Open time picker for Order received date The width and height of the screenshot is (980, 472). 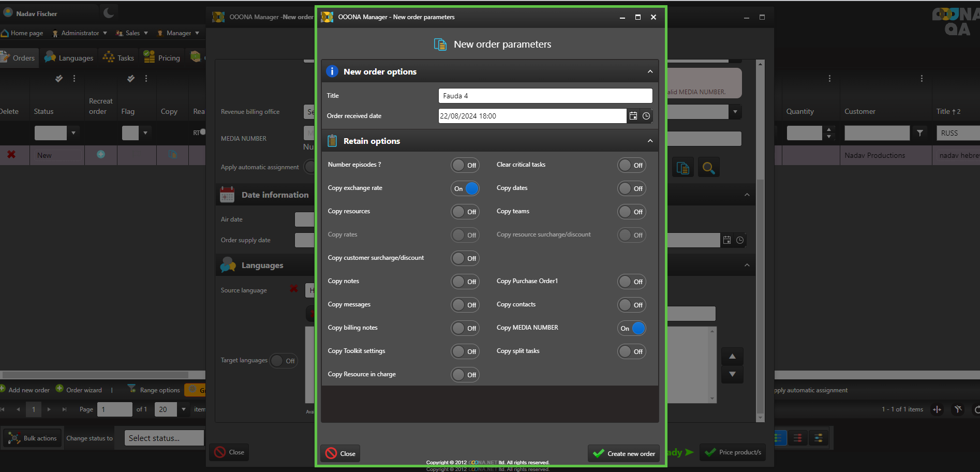pyautogui.click(x=646, y=116)
